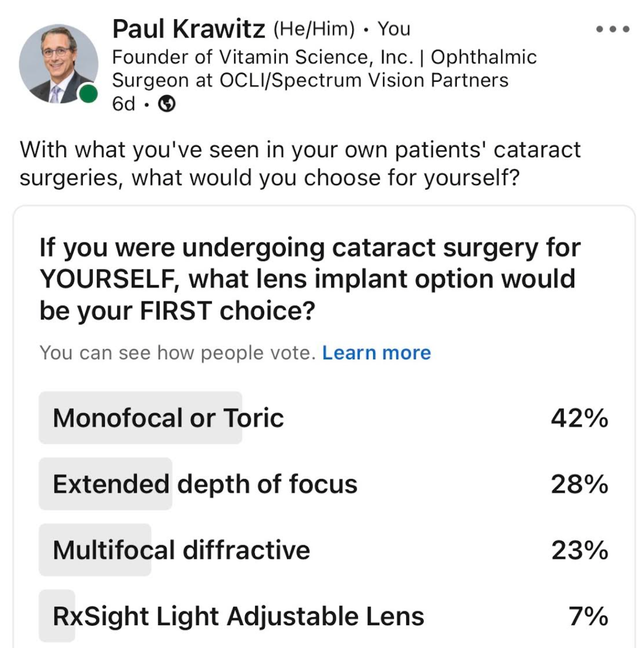
Task: Open Paul Krawitz's profile photo
Action: coord(58,64)
